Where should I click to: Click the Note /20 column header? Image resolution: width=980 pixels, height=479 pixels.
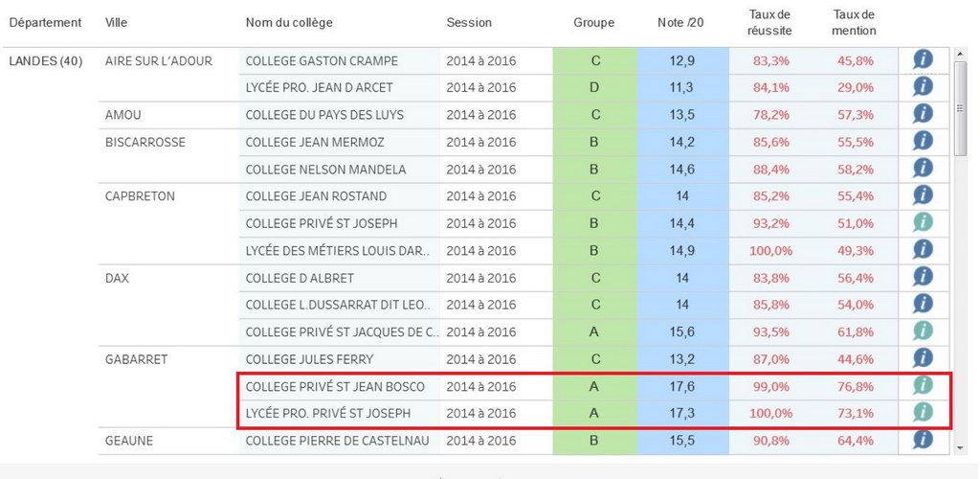[x=680, y=22]
